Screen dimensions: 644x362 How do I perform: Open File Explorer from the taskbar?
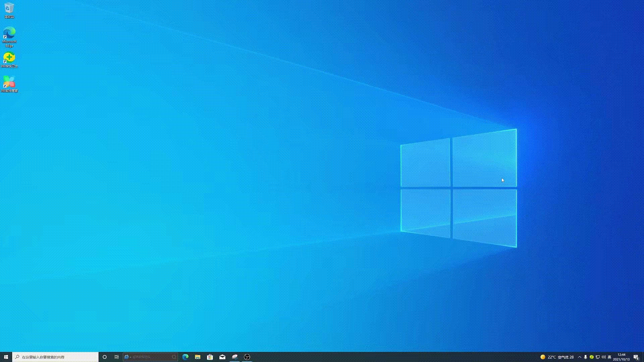click(198, 357)
